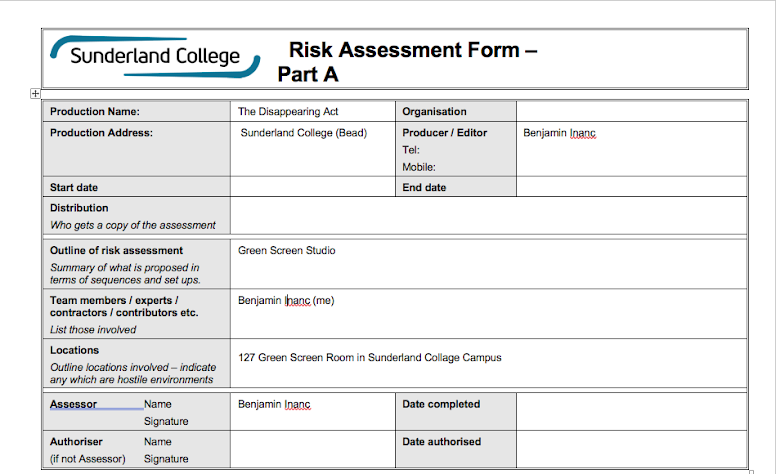The width and height of the screenshot is (776, 474).
Task: Select the empty Date completed cell
Action: tap(631, 412)
